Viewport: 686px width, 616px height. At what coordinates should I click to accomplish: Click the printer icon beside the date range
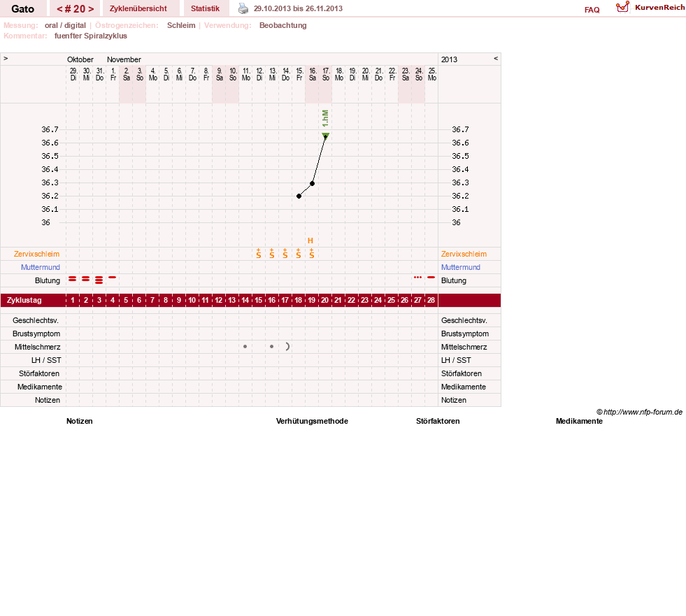pos(243,8)
